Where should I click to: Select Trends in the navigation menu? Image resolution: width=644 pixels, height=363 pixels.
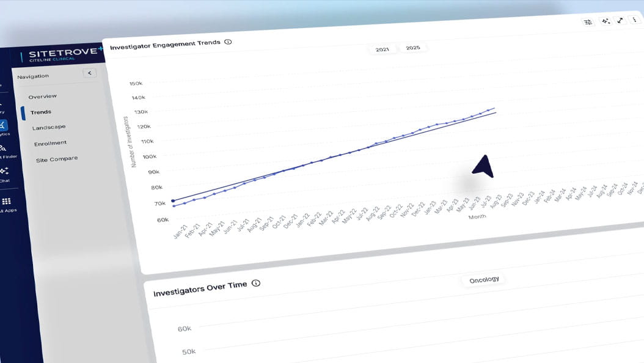coord(40,112)
